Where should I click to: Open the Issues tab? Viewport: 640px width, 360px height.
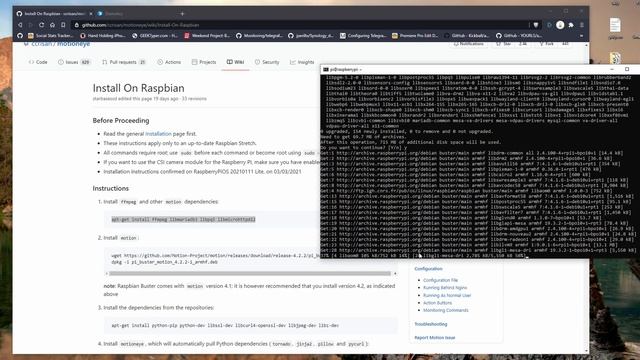coord(74,62)
